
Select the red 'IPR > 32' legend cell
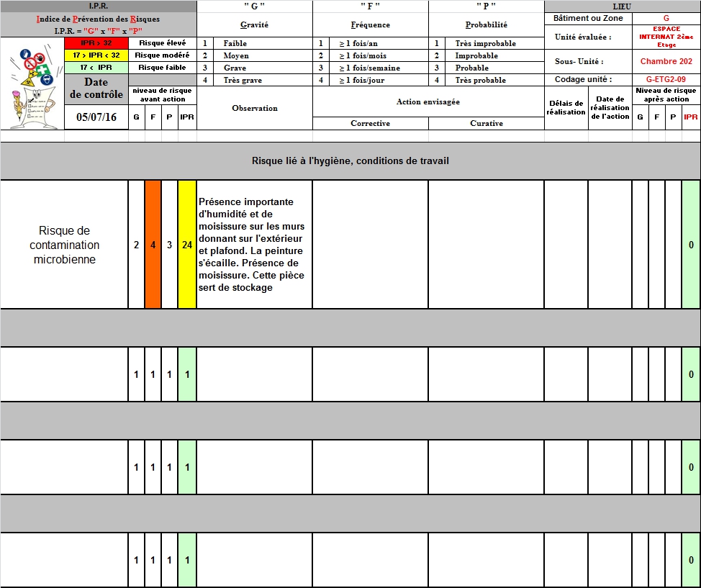tap(96, 43)
